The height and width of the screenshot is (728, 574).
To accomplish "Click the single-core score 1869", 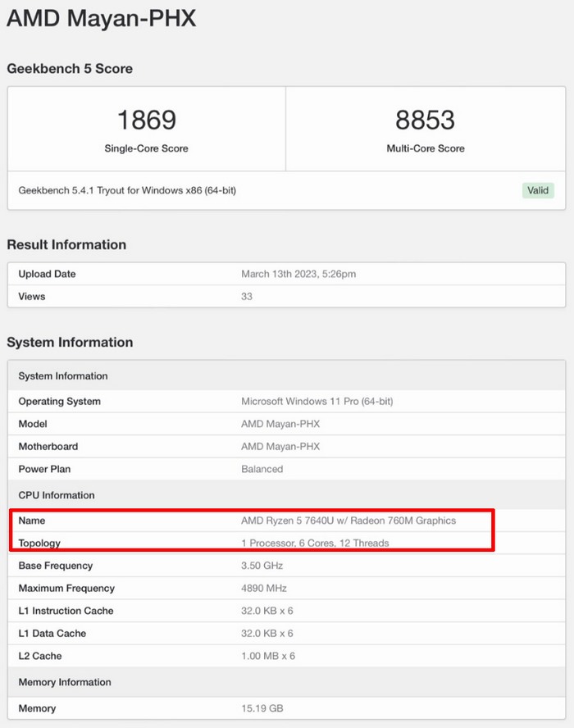I will tap(146, 120).
